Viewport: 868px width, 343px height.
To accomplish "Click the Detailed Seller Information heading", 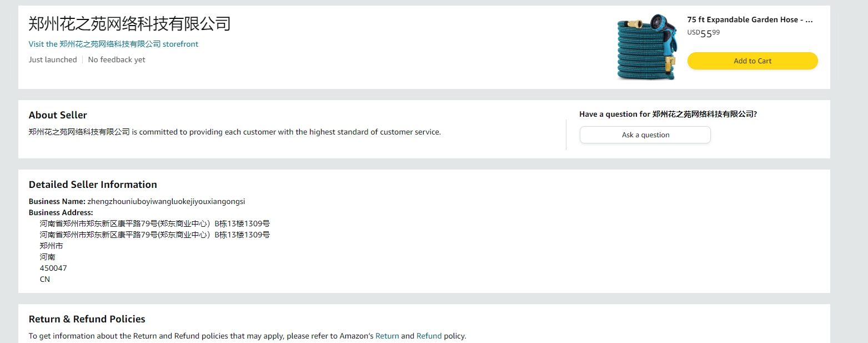I will click(93, 185).
